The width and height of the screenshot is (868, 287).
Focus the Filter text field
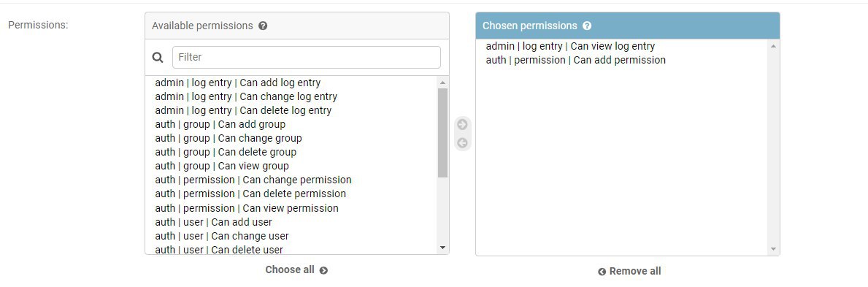point(307,57)
